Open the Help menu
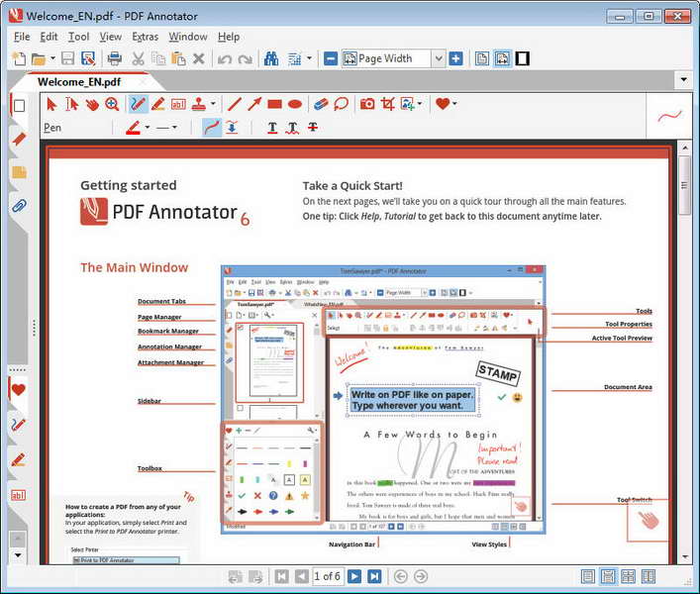The height and width of the screenshot is (594, 700). 229,37
